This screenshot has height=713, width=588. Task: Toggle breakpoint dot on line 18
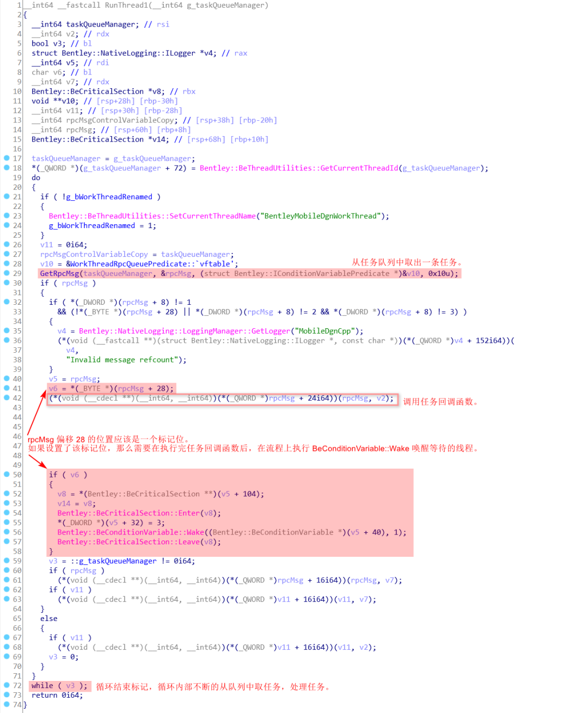[x=7, y=168]
